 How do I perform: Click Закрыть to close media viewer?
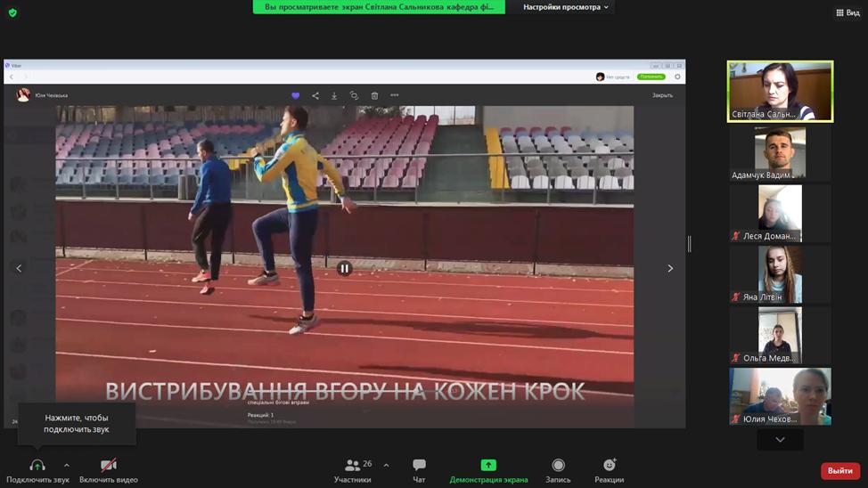662,95
